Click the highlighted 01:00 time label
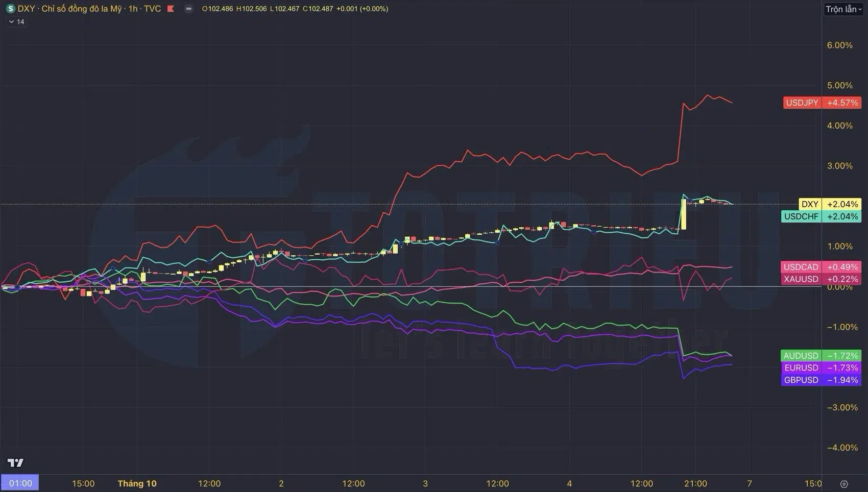The width and height of the screenshot is (868, 492). tap(20, 483)
